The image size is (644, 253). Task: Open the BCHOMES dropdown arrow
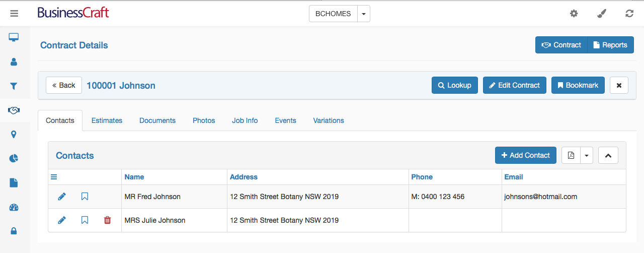364,14
